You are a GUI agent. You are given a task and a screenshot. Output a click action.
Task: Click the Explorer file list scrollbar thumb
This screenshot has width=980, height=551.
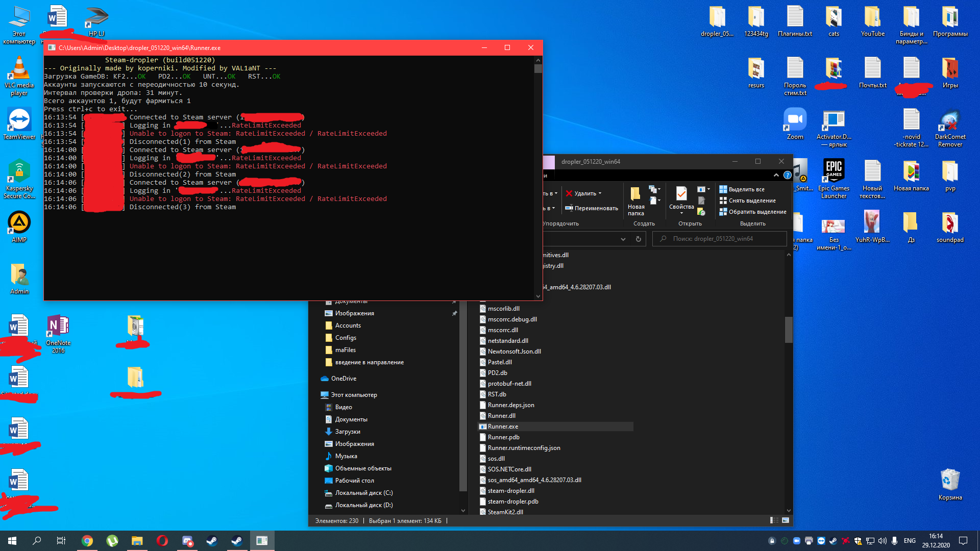click(x=789, y=330)
